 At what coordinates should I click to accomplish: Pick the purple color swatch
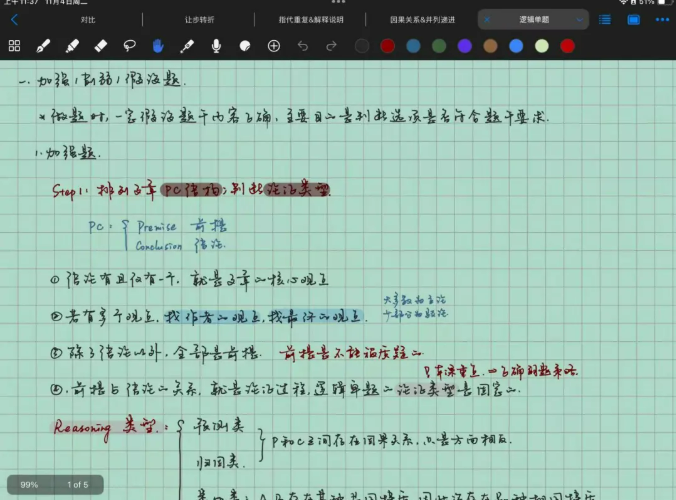pyautogui.click(x=464, y=46)
